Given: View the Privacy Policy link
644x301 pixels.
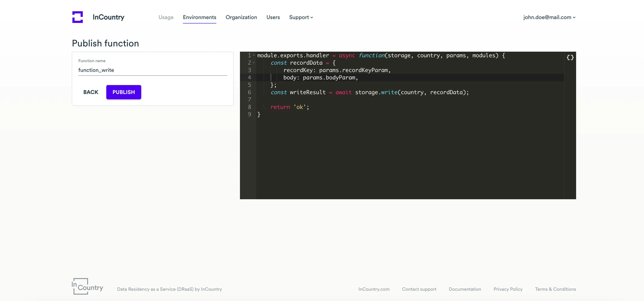Looking at the screenshot, I should pyautogui.click(x=508, y=289).
